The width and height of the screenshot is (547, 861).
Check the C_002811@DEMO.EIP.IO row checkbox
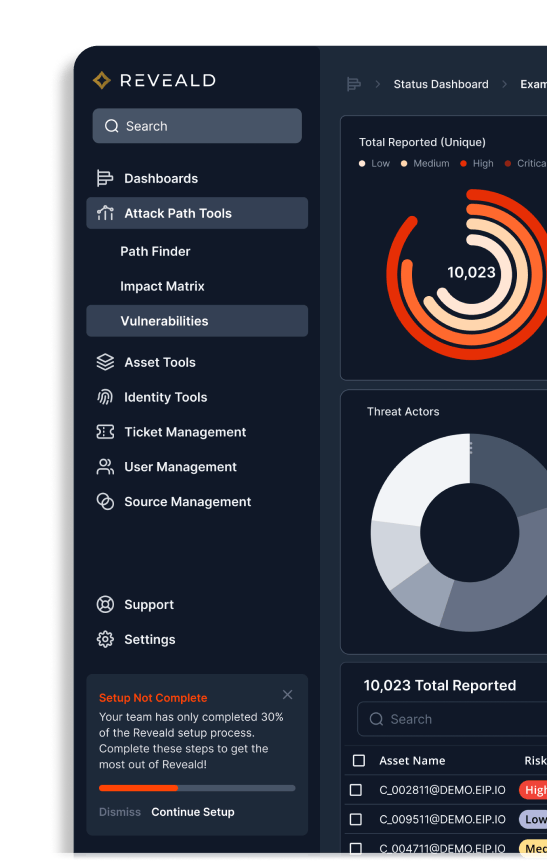(356, 790)
